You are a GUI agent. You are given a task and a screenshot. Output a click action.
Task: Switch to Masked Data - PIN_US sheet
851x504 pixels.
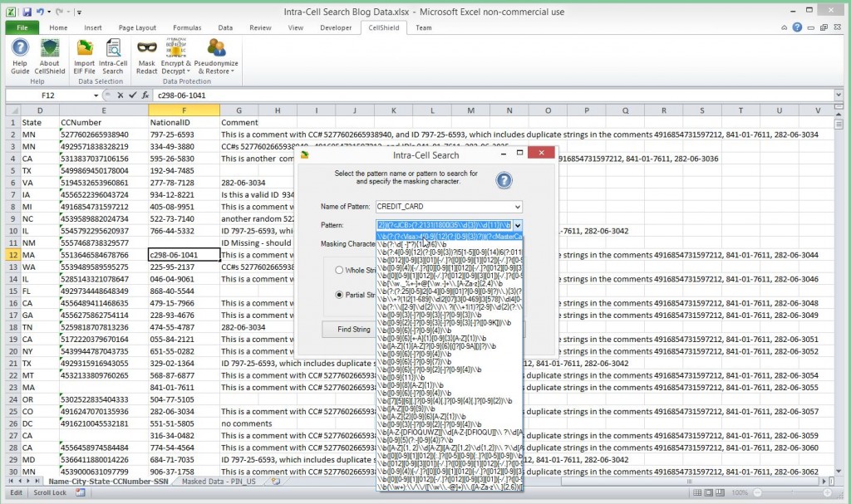point(219,482)
